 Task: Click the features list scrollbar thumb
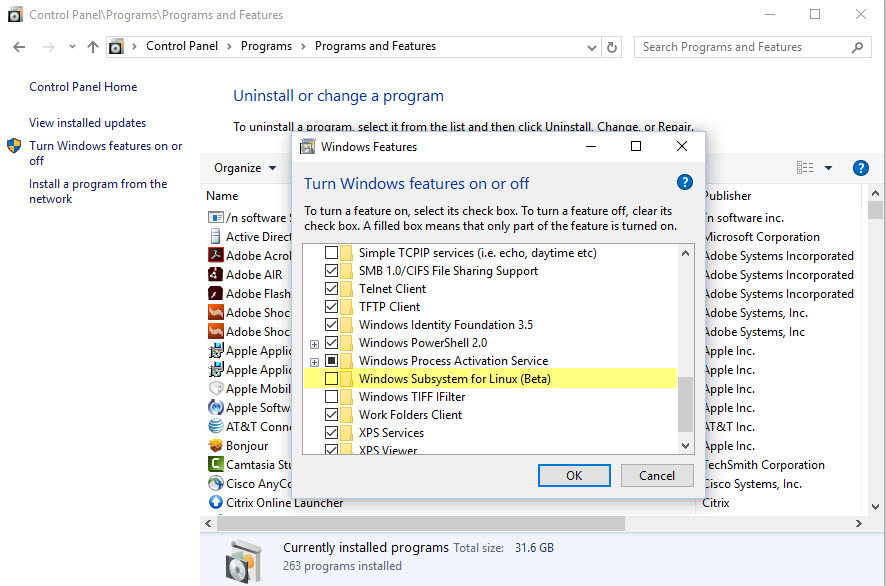coord(685,404)
